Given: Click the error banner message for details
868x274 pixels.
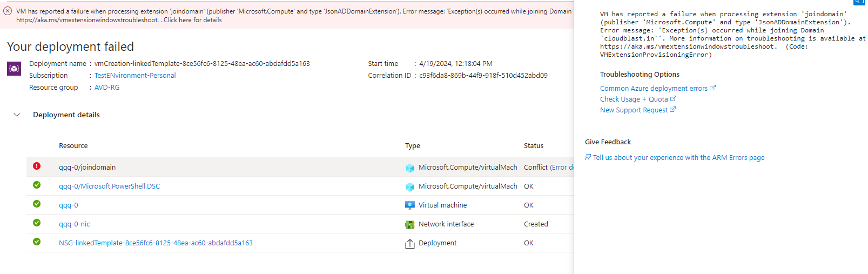Looking at the screenshot, I should (294, 15).
